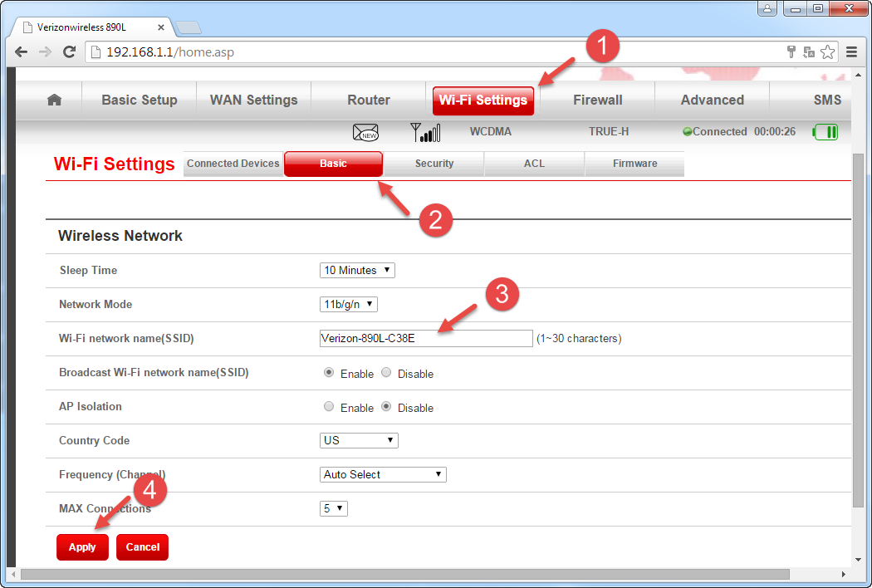Image resolution: width=872 pixels, height=588 pixels.
Task: Close the Verizonwireless 890L tab
Action: 161,27
